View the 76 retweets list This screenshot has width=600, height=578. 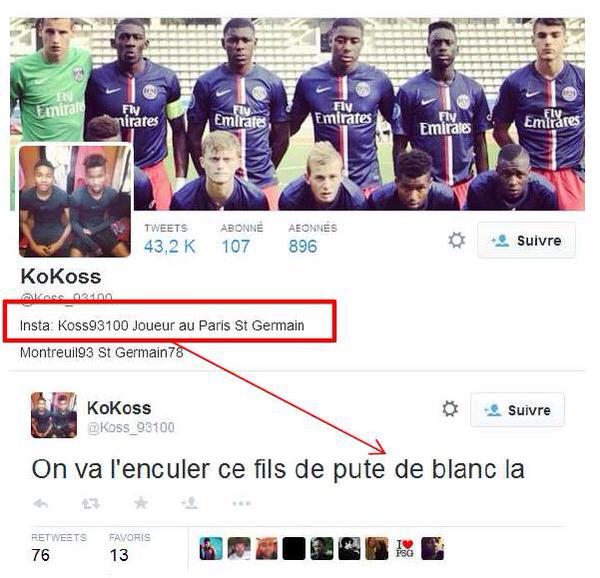pyautogui.click(x=59, y=548)
